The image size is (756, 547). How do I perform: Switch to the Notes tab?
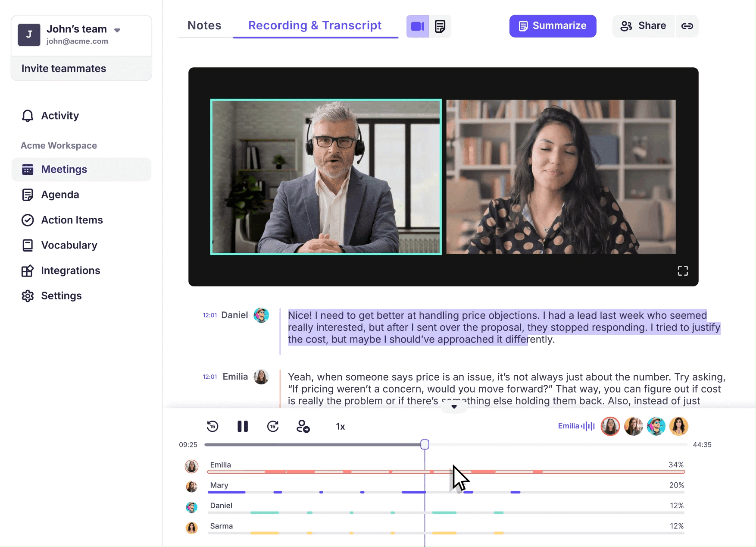tap(204, 25)
